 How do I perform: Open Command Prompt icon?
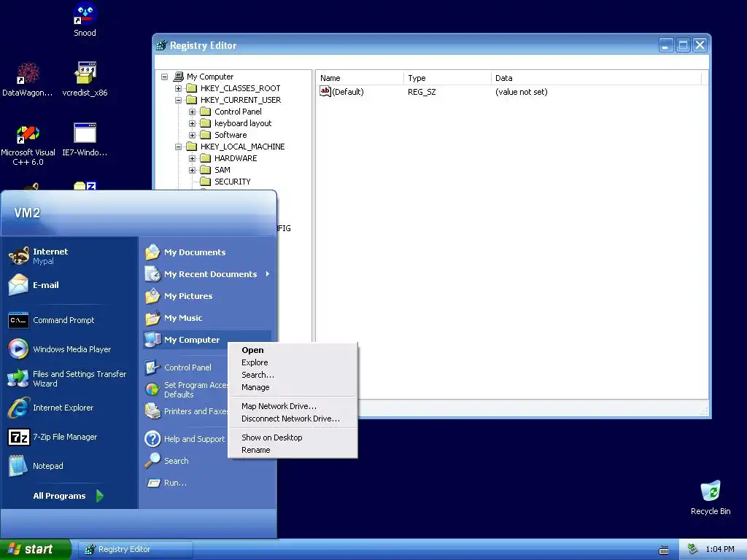[18, 320]
